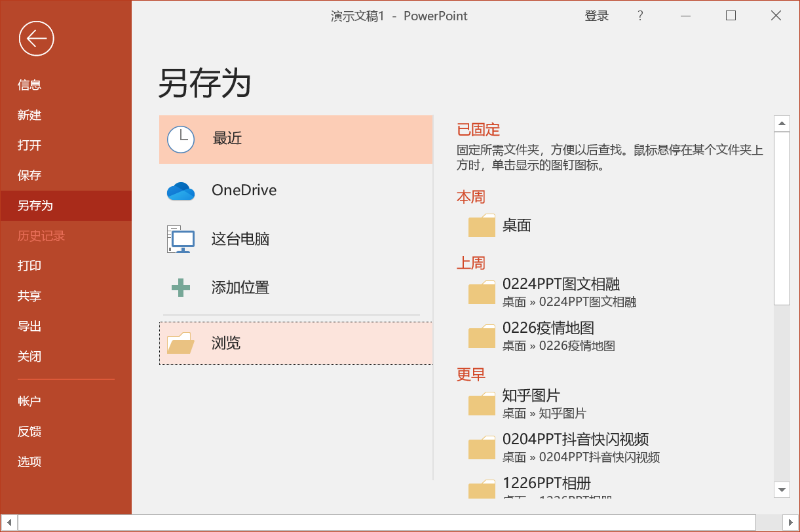Click the 登录 sign-in link
The width and height of the screenshot is (800, 532).
pos(596,16)
